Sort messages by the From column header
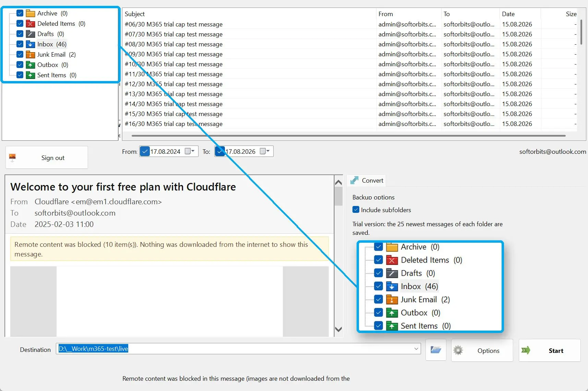The width and height of the screenshot is (588, 391). point(409,14)
